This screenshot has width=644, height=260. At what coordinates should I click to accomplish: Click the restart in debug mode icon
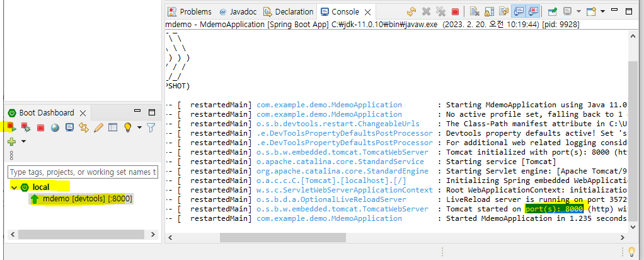(x=26, y=127)
